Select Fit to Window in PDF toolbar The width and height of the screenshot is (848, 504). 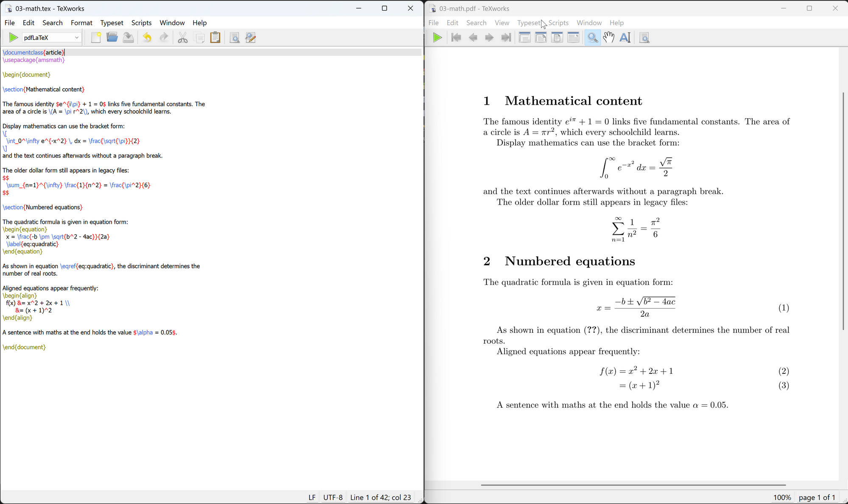[557, 38]
